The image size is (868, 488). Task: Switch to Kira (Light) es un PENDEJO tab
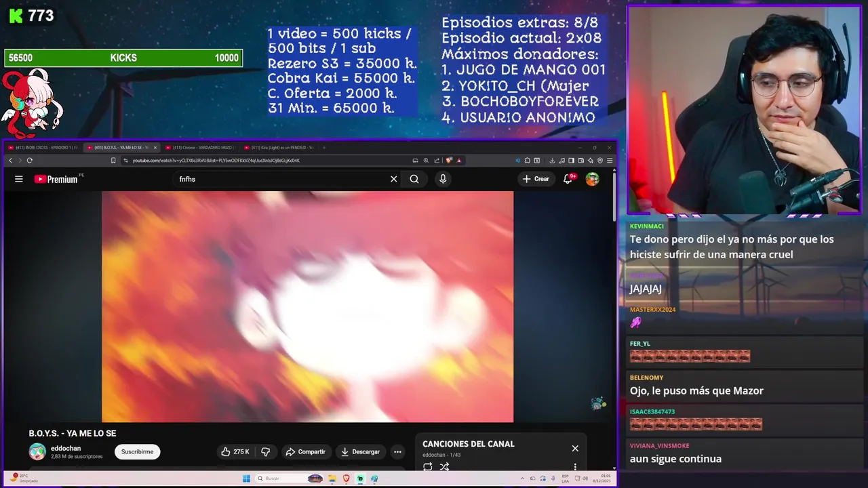pos(278,147)
